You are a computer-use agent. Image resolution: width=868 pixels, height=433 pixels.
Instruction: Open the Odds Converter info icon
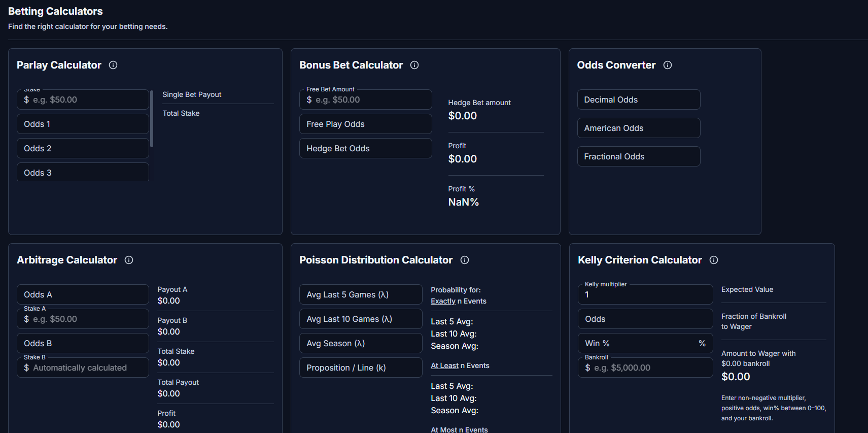click(668, 65)
